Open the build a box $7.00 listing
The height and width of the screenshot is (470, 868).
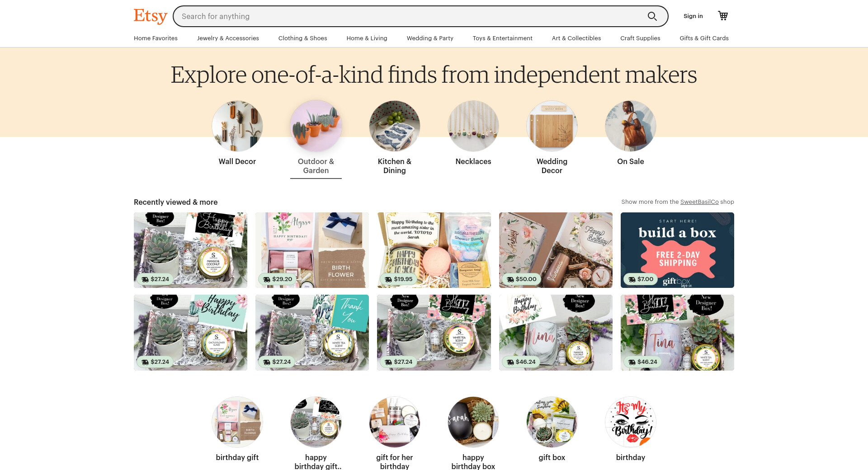677,250
